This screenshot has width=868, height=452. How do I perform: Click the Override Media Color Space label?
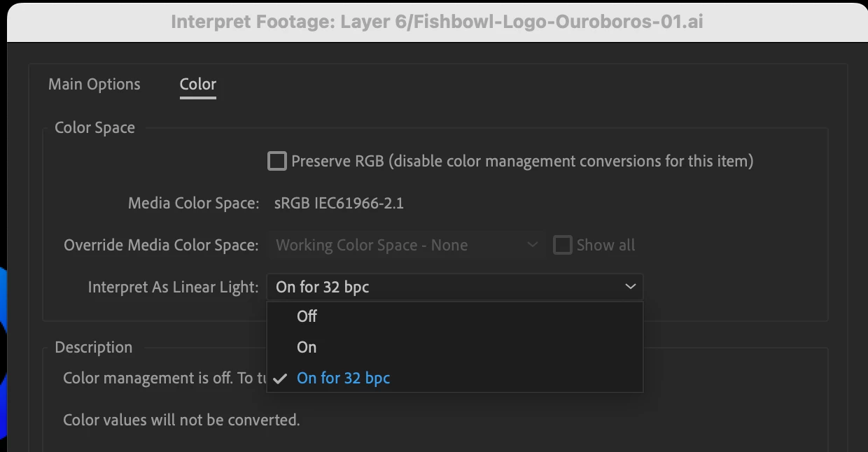coord(161,246)
